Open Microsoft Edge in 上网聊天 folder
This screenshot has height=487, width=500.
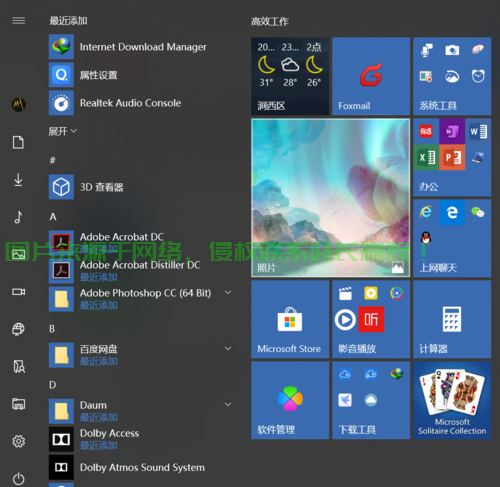point(452,212)
